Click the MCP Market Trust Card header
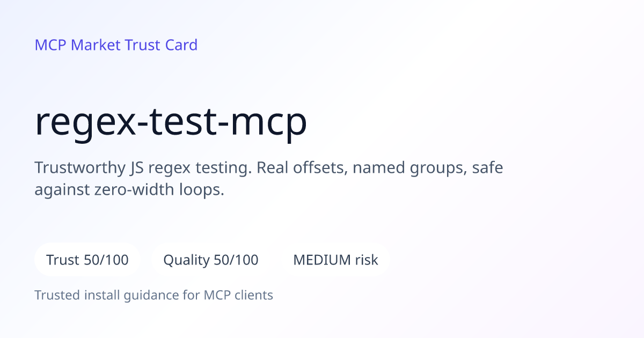 coord(116,45)
